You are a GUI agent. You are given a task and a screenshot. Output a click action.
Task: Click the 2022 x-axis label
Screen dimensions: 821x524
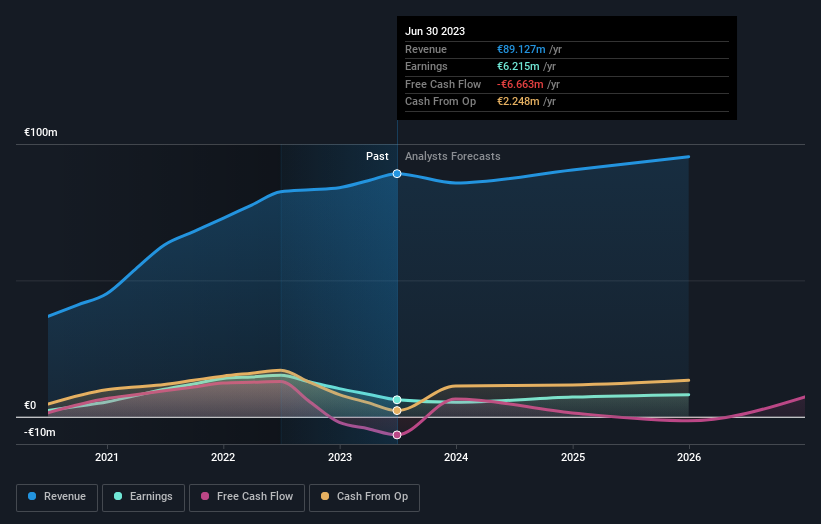pyautogui.click(x=223, y=458)
